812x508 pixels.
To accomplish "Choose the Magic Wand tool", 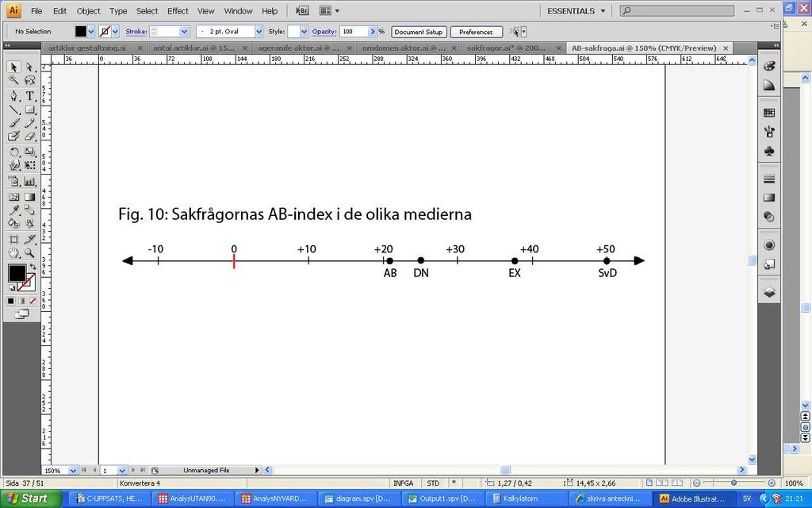I will (14, 80).
